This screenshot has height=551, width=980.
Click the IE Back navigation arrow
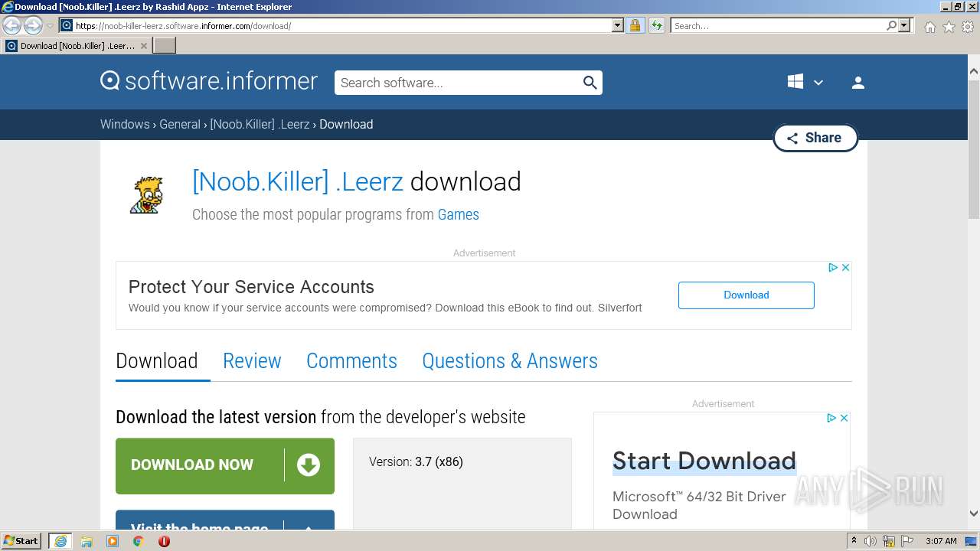point(12,26)
